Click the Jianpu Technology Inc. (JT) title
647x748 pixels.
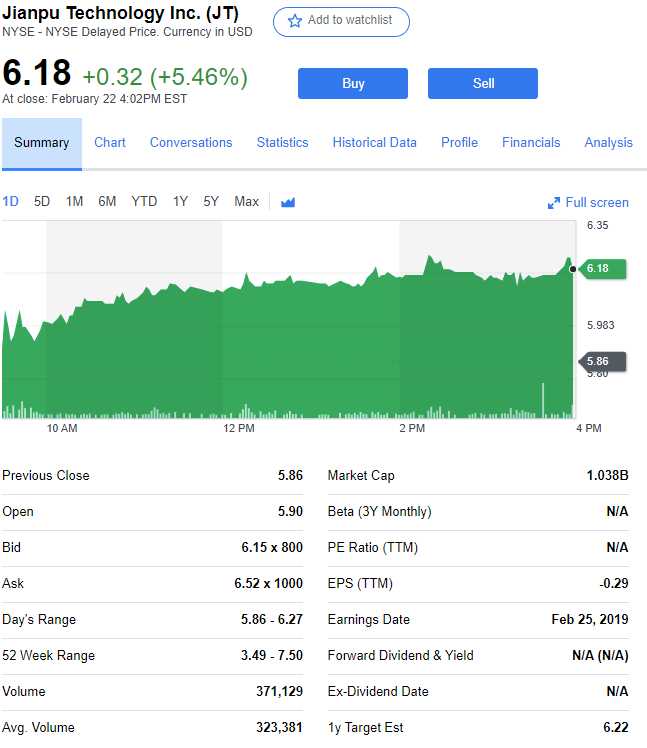click(x=120, y=13)
